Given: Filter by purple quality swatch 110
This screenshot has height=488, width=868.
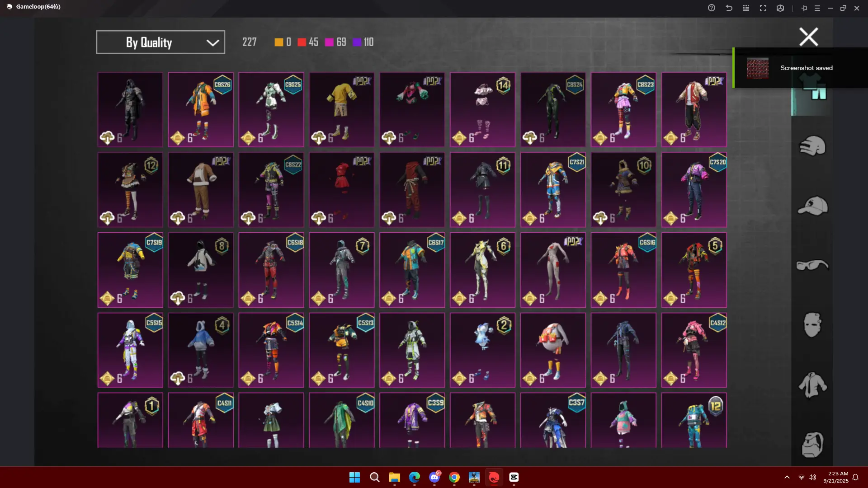Looking at the screenshot, I should (x=357, y=42).
